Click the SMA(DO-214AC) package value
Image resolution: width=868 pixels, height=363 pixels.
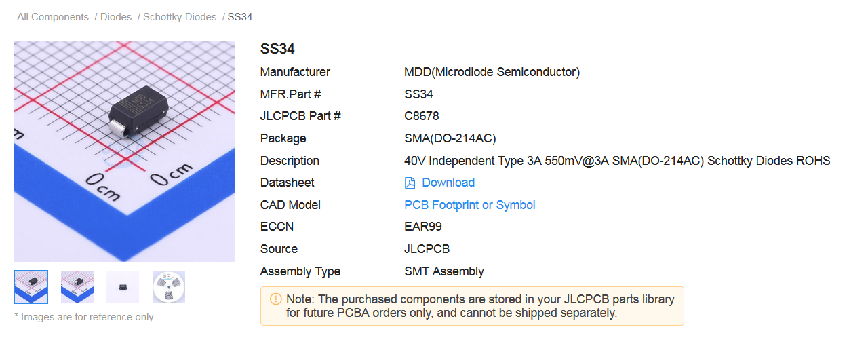point(450,138)
